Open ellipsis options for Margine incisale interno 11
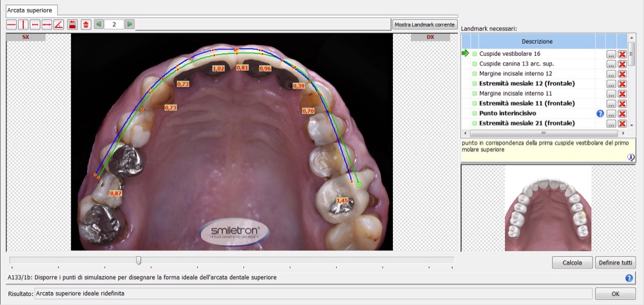Screen dimensions: 644x305 coord(611,93)
